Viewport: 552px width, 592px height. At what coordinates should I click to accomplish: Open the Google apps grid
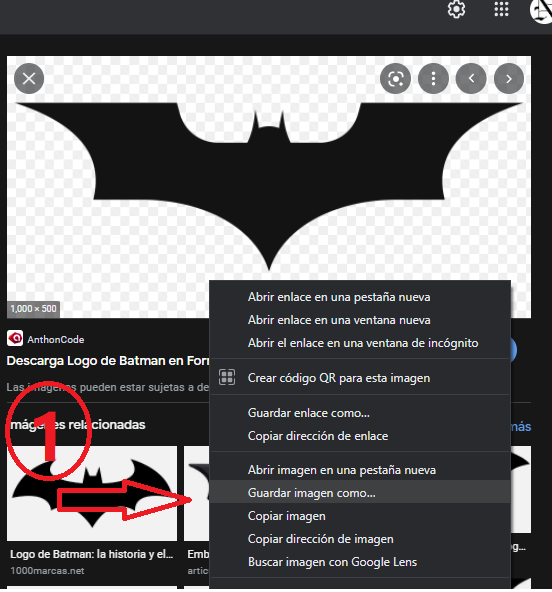(501, 9)
